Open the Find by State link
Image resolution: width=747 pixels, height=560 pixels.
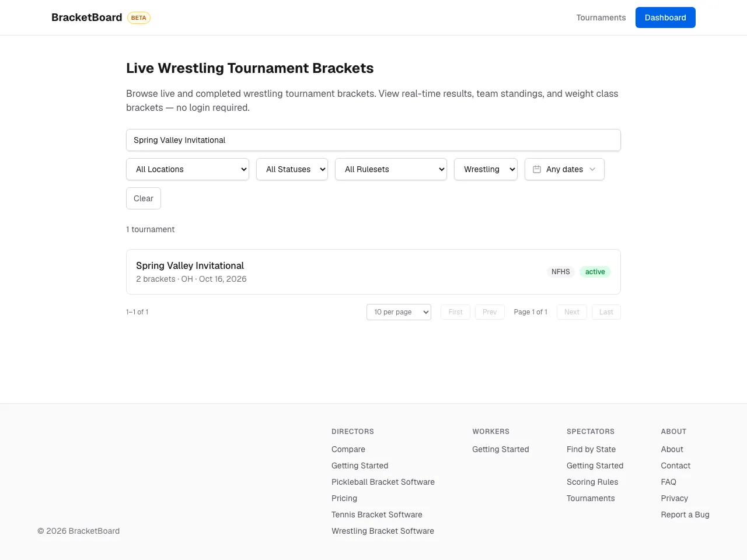591,449
